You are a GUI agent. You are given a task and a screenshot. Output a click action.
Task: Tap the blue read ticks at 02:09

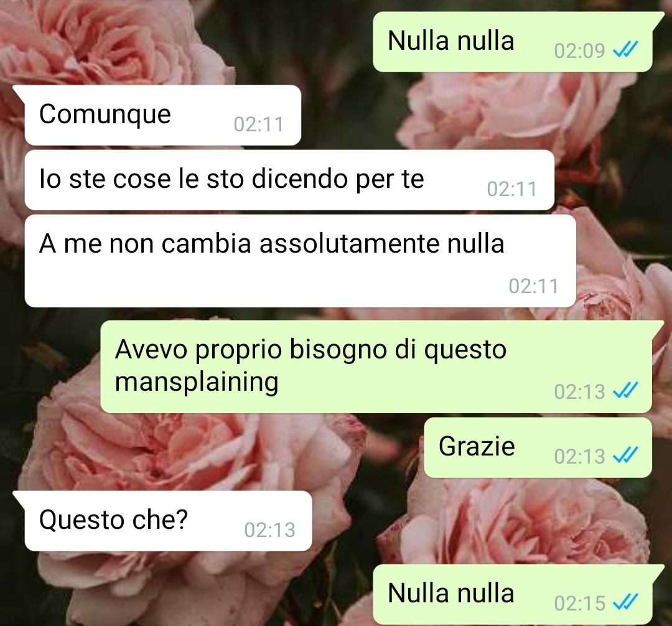(625, 49)
